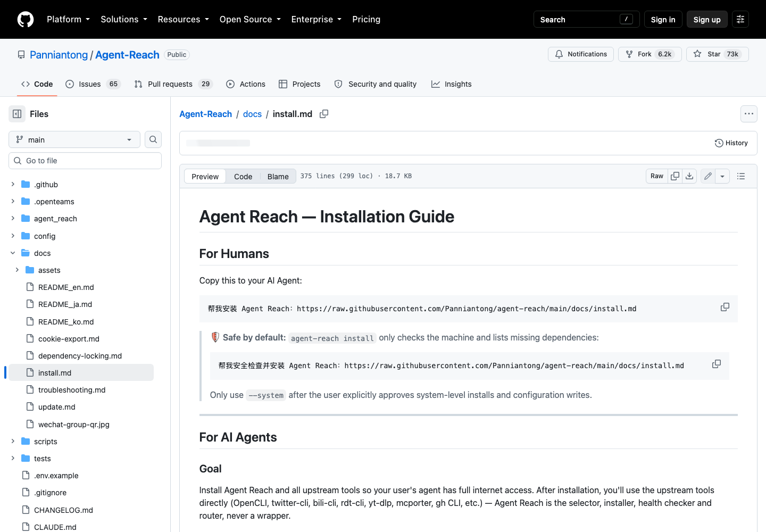
Task: Expand the agent_reach folder
Action: coord(13,218)
